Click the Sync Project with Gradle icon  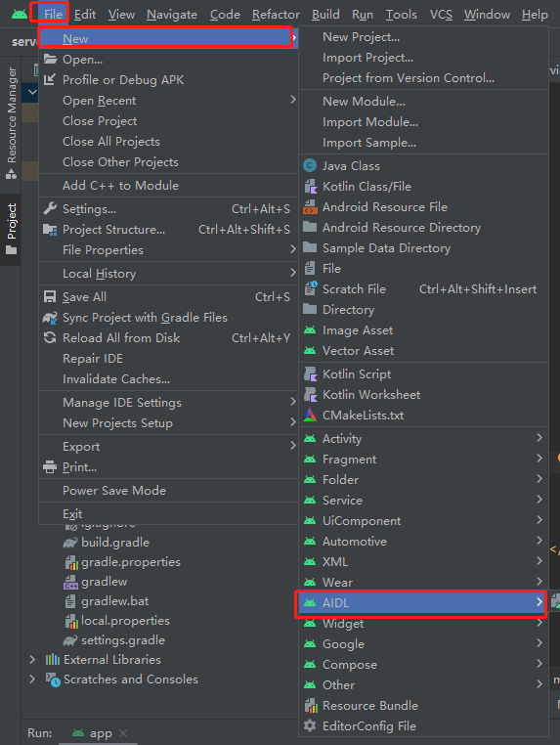click(x=50, y=318)
